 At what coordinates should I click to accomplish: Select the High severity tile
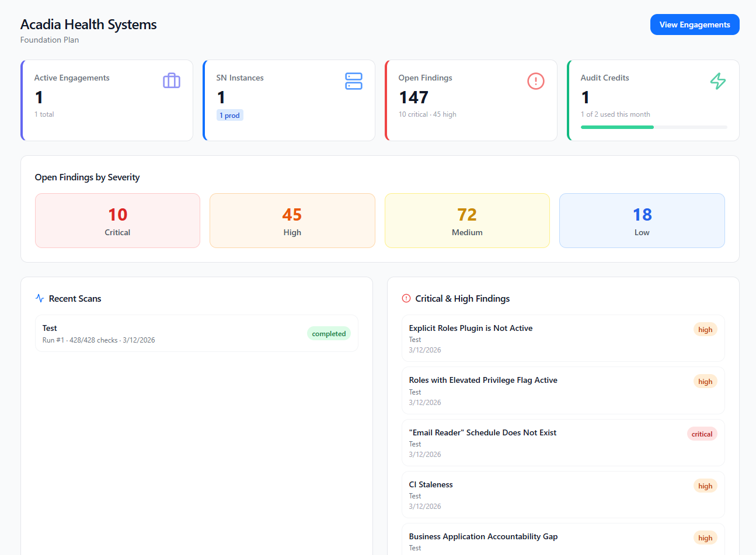point(292,221)
